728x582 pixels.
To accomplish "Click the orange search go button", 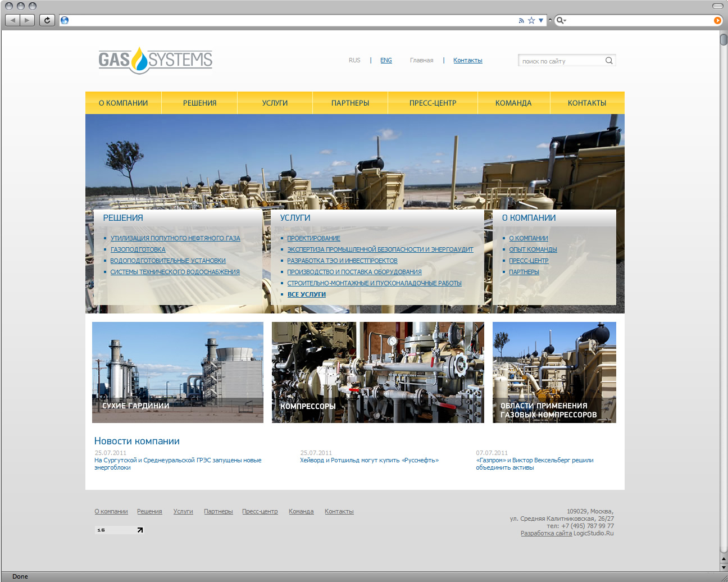I will click(x=717, y=20).
